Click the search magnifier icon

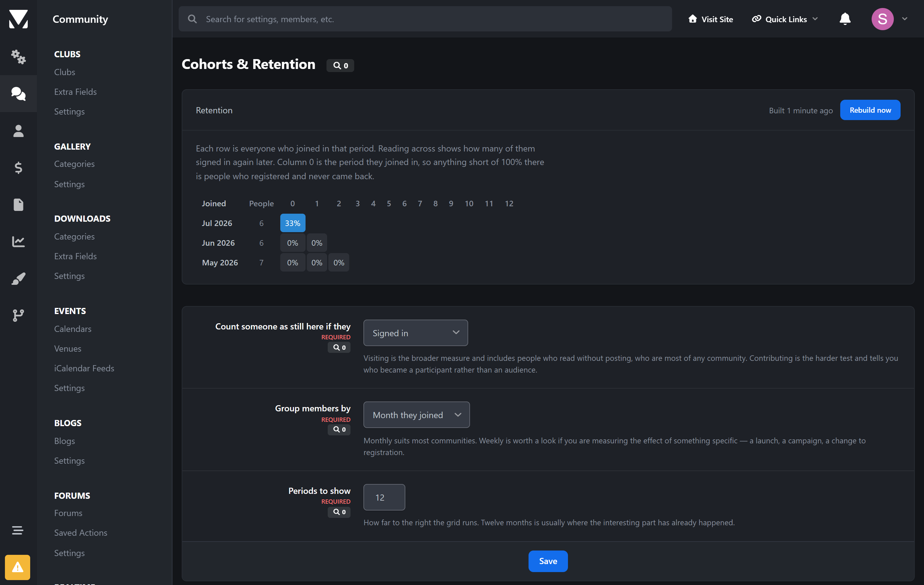click(x=192, y=19)
